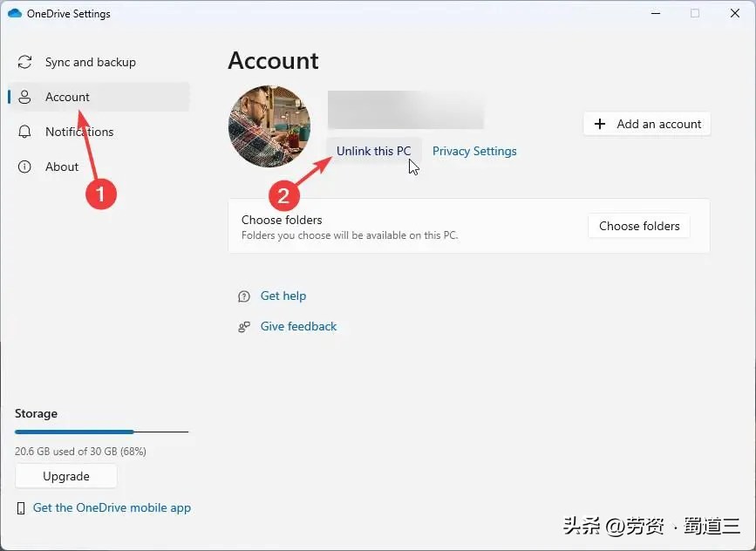Click the Get help text entry
This screenshot has height=551, width=756.
(x=283, y=296)
